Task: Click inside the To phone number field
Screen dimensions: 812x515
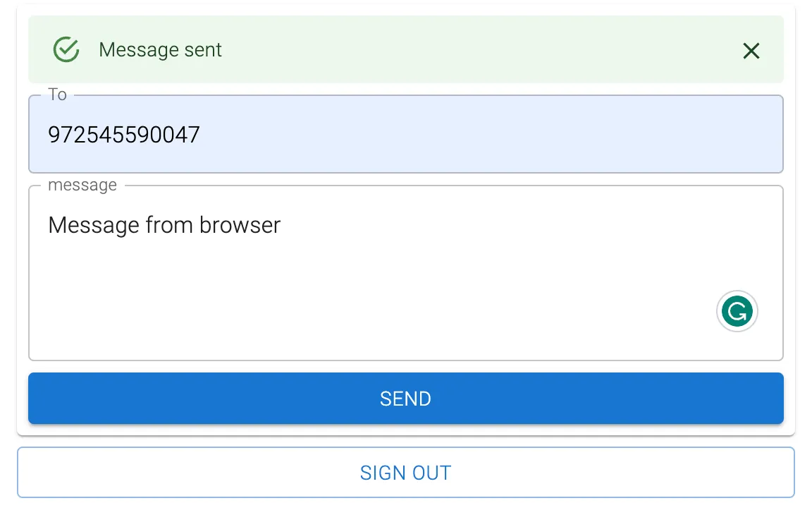Action: pyautogui.click(x=405, y=134)
